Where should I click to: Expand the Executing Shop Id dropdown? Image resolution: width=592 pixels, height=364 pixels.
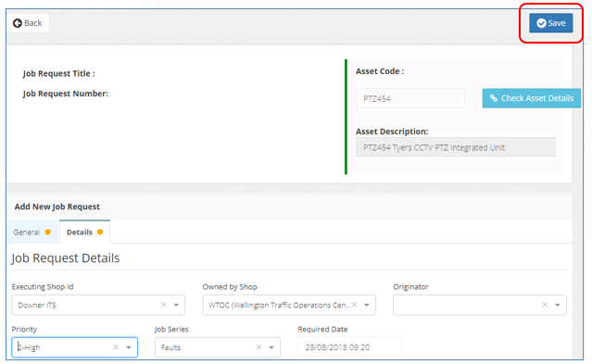[176, 305]
